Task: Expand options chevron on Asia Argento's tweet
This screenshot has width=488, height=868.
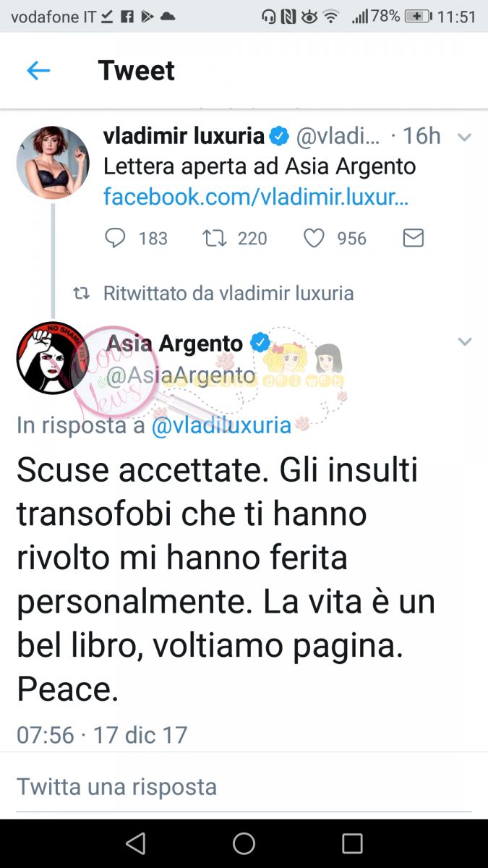Action: click(x=464, y=341)
